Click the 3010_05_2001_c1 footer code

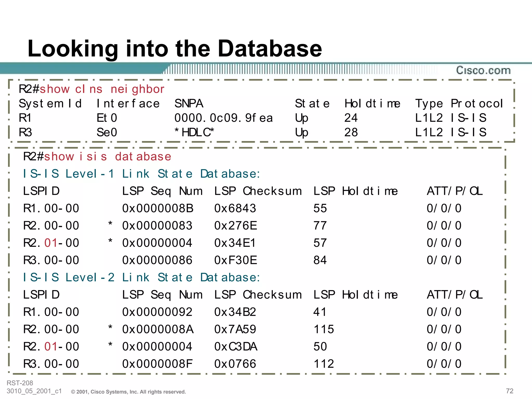(34, 391)
